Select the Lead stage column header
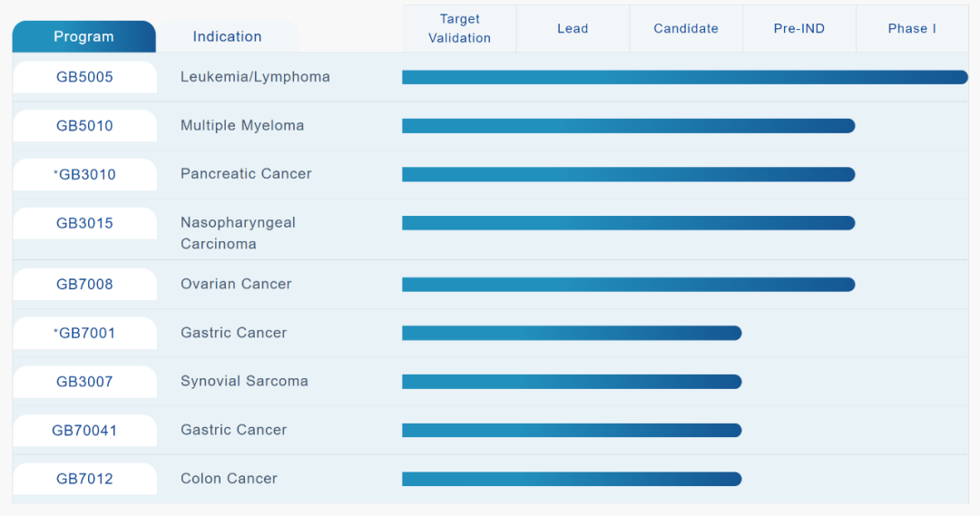This screenshot has width=980, height=516. coord(573,29)
